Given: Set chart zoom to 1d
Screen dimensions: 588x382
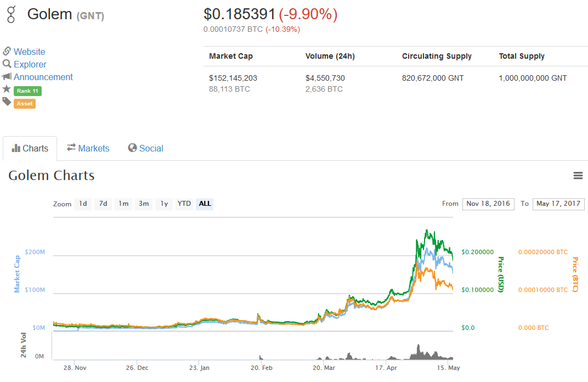Looking at the screenshot, I should click(x=83, y=204).
